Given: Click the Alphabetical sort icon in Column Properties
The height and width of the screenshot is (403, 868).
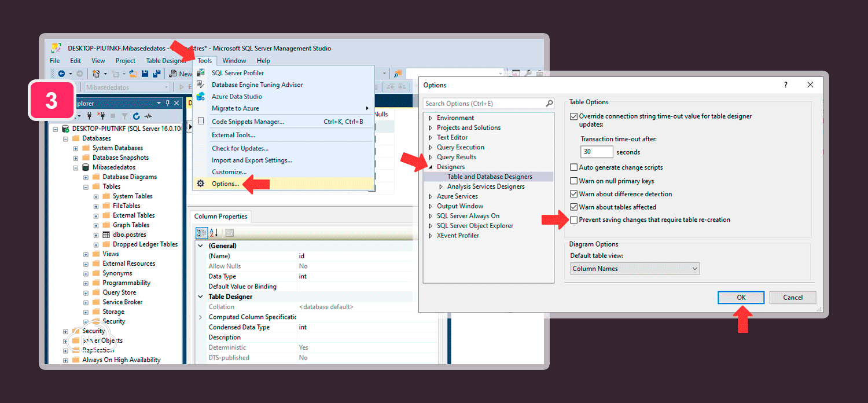Looking at the screenshot, I should point(214,233).
